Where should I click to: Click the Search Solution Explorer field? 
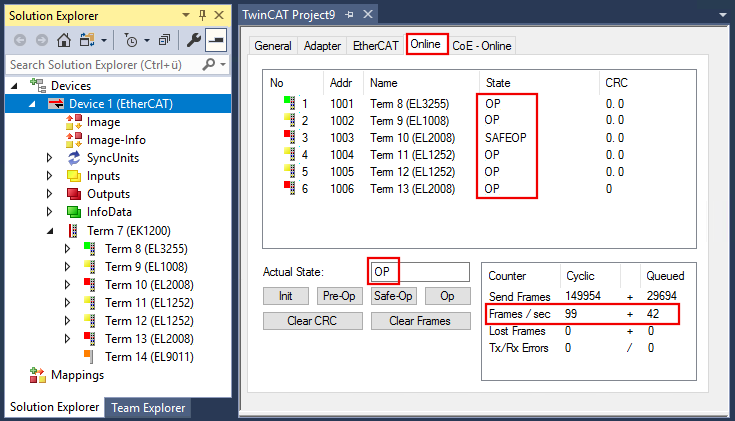103,65
